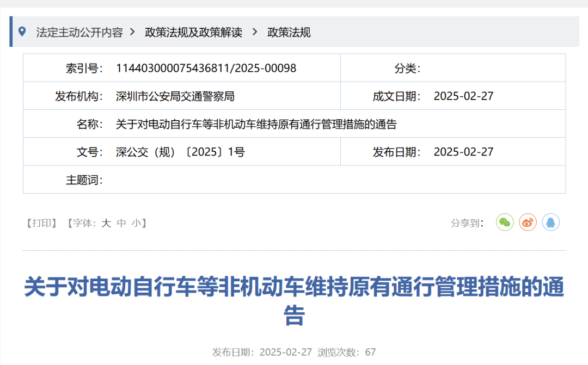
Task: Click the large blue headline title
Action: (294, 301)
